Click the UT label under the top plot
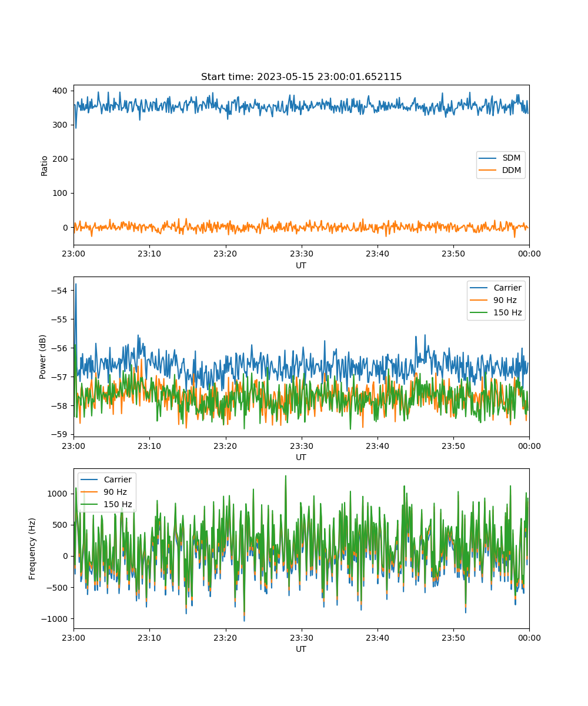The height and width of the screenshot is (706, 588). point(301,266)
